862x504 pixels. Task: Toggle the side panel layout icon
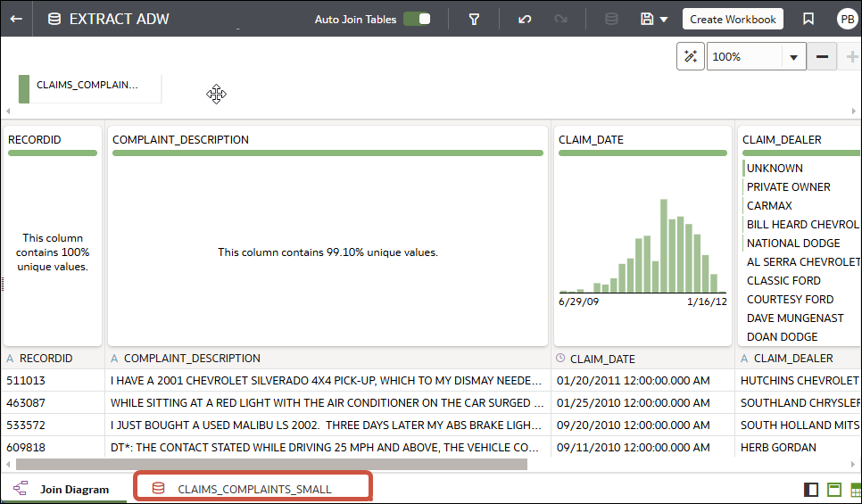[x=811, y=489]
